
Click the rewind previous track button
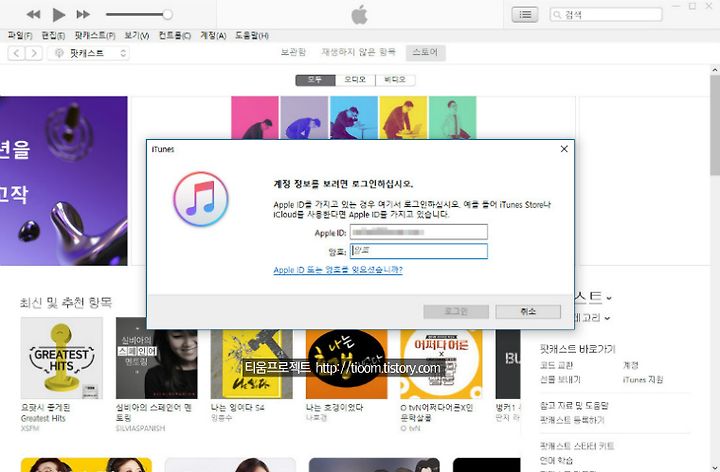pos(33,14)
